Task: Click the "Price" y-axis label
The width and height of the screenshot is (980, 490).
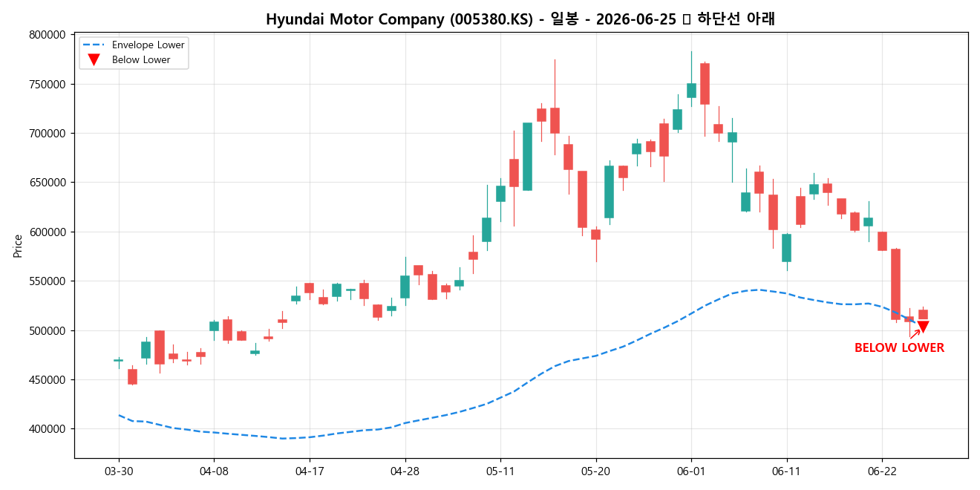Action: [x=18, y=246]
